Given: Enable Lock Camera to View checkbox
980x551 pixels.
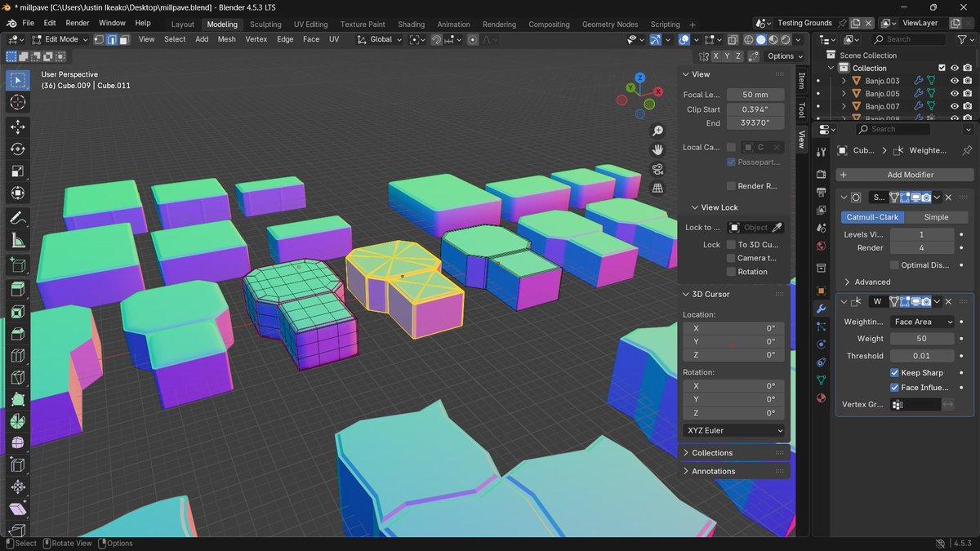Looking at the screenshot, I should pyautogui.click(x=731, y=258).
